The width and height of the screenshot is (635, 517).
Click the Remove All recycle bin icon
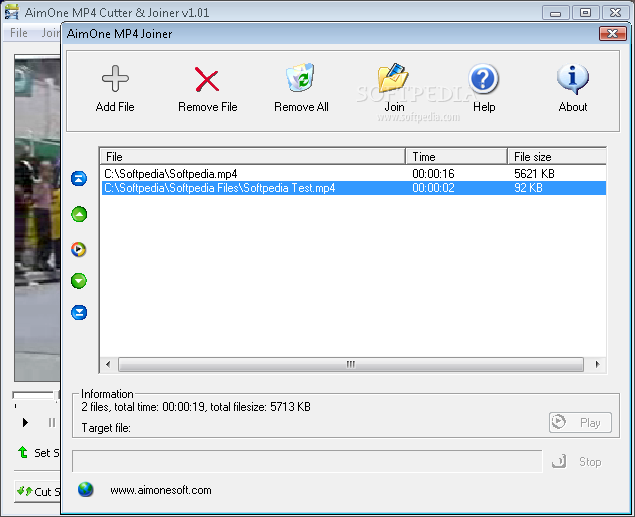tap(300, 77)
